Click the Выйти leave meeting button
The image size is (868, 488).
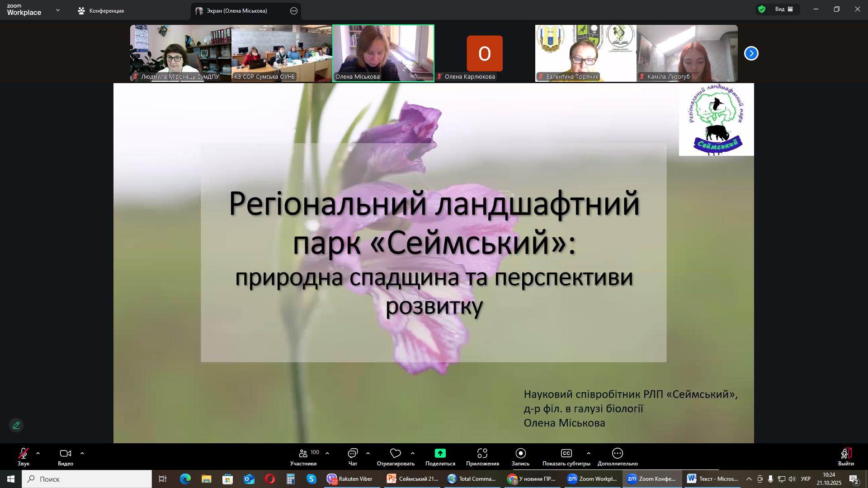point(845,456)
